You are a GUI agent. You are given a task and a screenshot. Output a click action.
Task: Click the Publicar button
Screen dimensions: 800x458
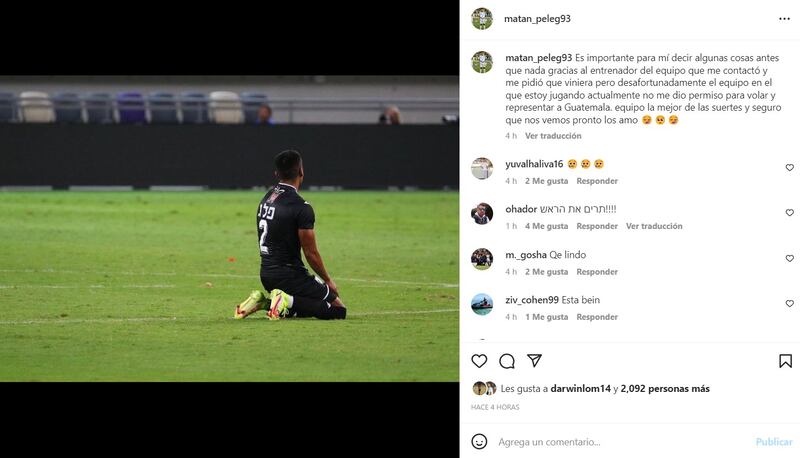click(774, 442)
